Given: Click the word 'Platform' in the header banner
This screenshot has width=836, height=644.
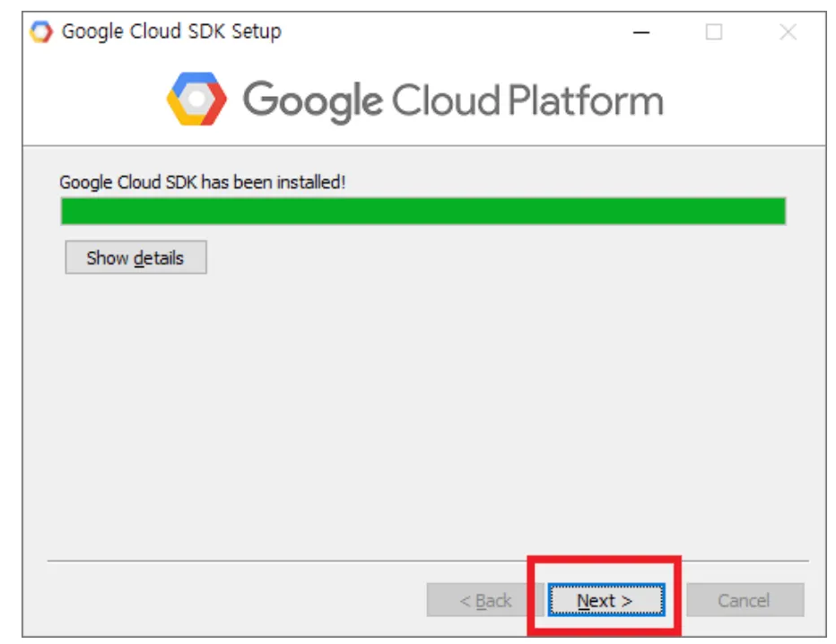Looking at the screenshot, I should [x=586, y=100].
